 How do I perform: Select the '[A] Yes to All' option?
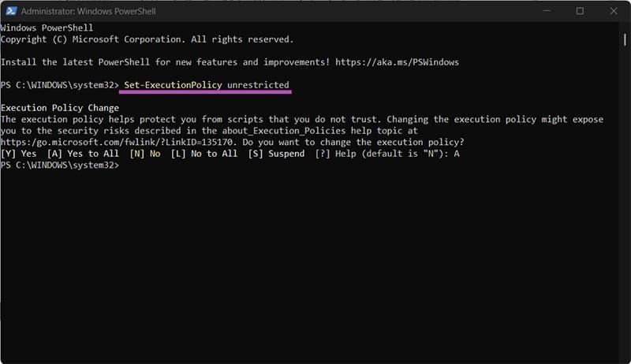(84, 154)
